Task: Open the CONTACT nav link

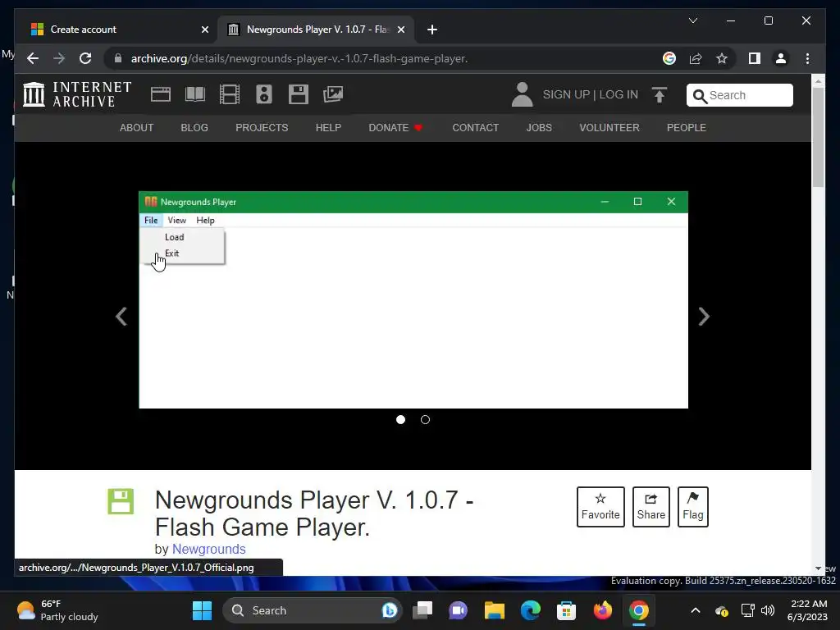Action: point(476,127)
